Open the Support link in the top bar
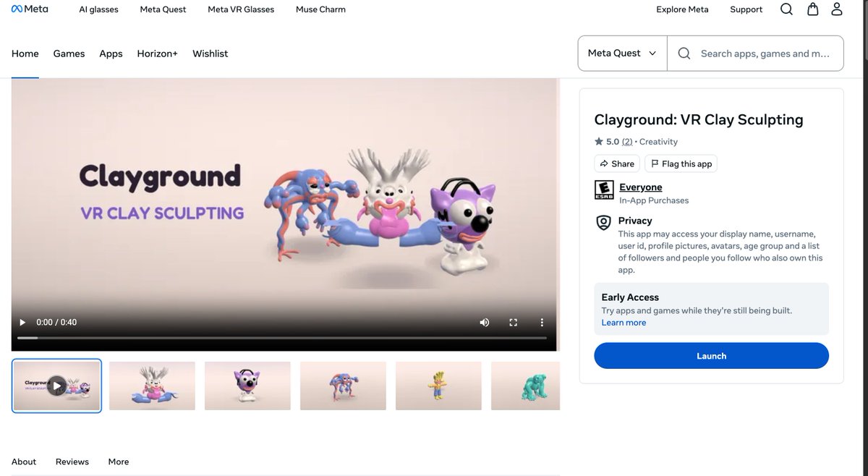 point(746,9)
